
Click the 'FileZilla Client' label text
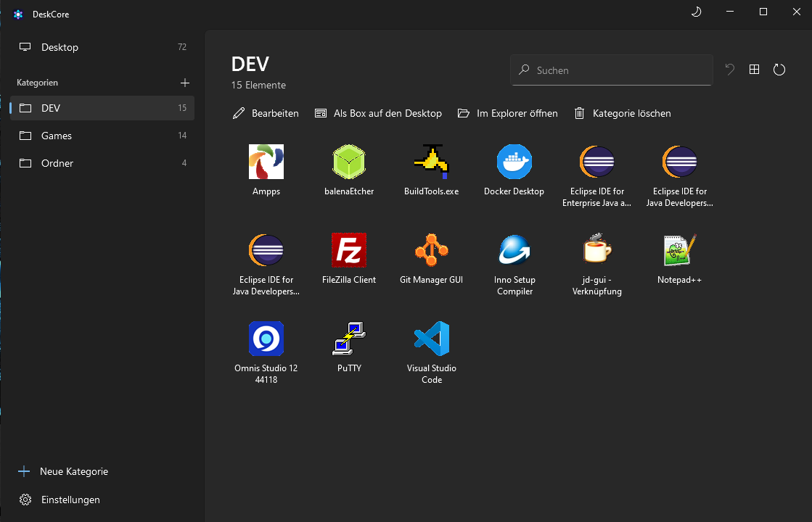[x=349, y=280]
